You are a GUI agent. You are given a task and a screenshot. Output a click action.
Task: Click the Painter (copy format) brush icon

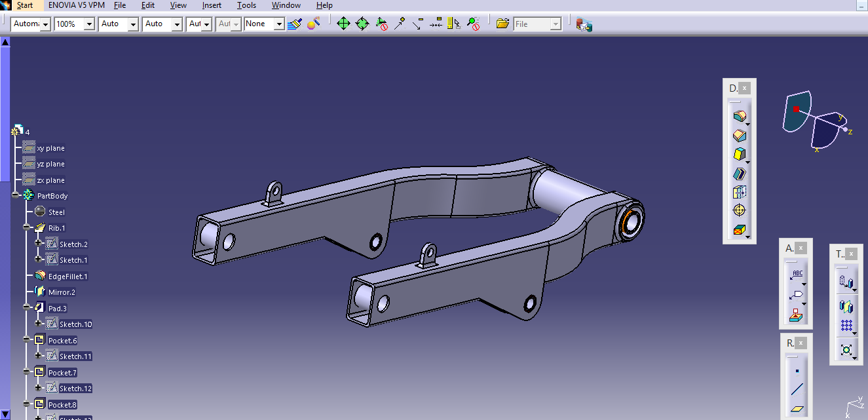[x=295, y=24]
